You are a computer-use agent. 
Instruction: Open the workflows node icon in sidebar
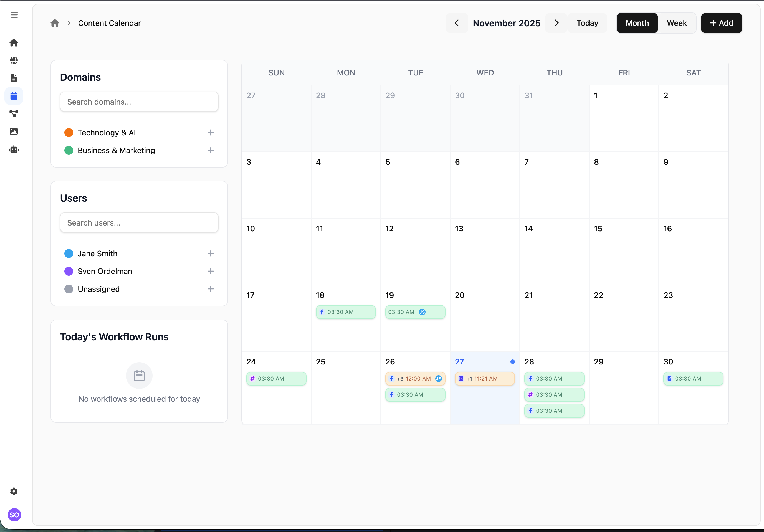tap(14, 113)
